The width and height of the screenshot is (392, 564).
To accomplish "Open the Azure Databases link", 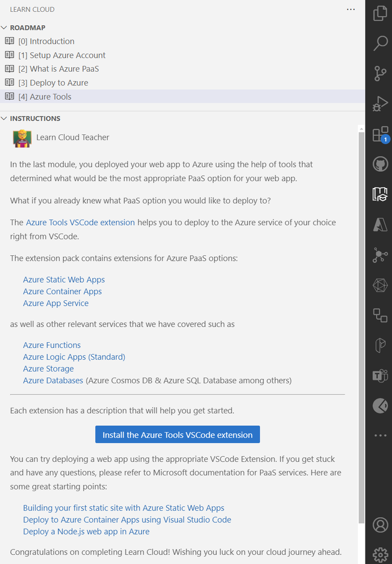I will point(53,381).
